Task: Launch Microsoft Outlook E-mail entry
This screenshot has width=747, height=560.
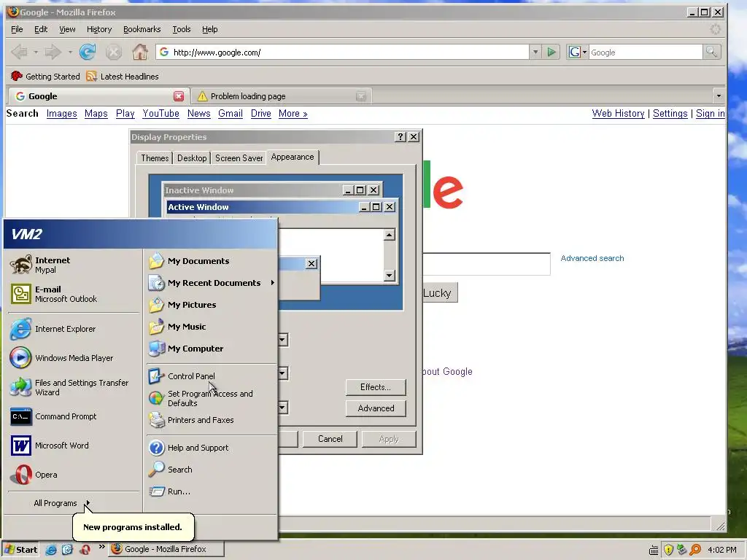Action: [74, 294]
